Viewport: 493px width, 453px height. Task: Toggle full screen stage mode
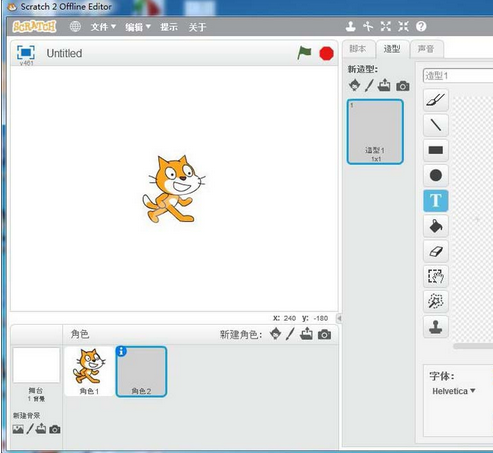point(26,53)
